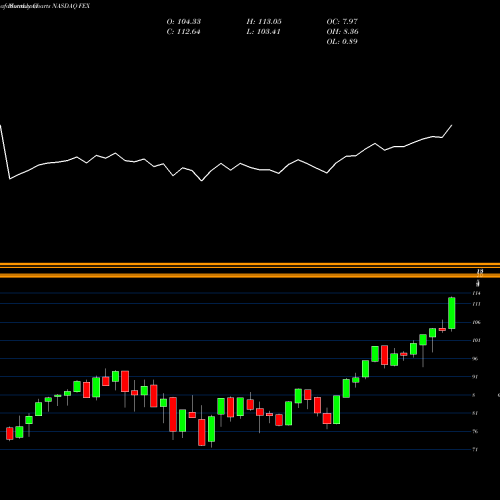Click the high value H: 113.05
Viewport: 500px width, 500px height.
pos(264,22)
